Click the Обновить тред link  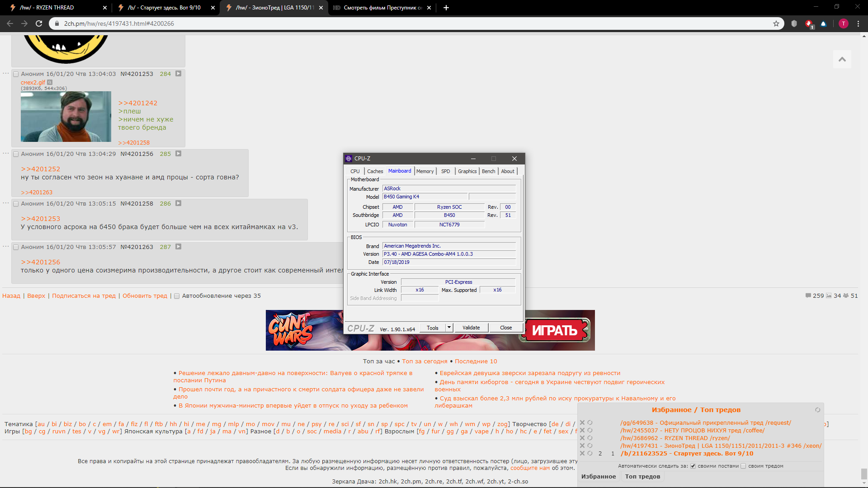point(145,296)
